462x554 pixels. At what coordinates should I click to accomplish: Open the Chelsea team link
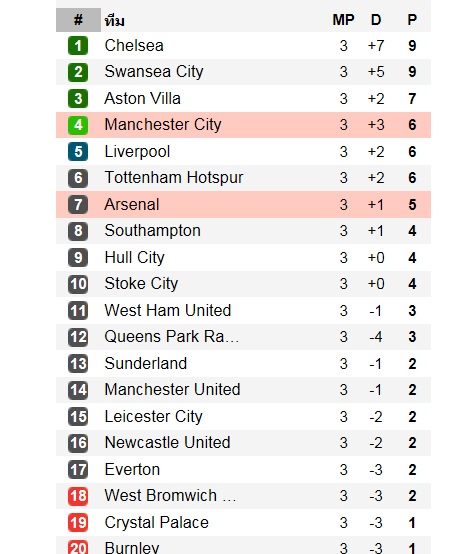134,46
